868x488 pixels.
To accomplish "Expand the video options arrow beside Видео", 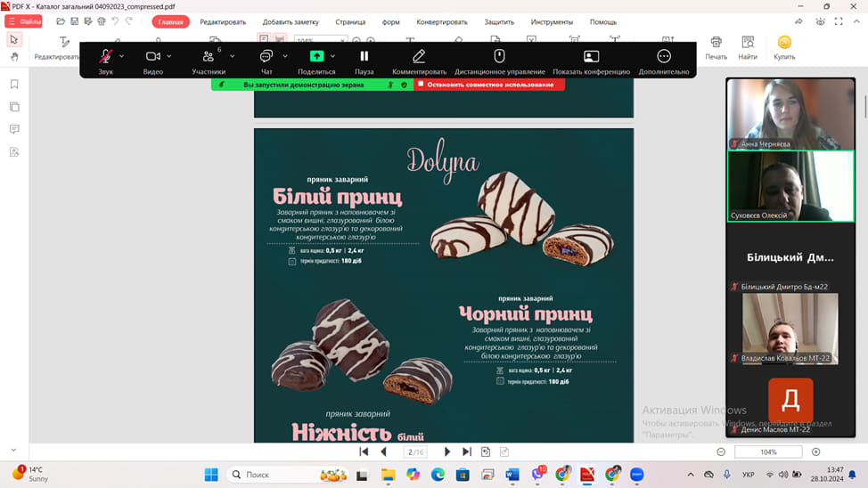I will [171, 56].
